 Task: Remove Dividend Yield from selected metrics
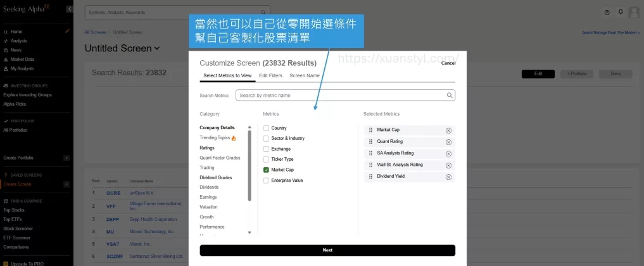coord(448,177)
